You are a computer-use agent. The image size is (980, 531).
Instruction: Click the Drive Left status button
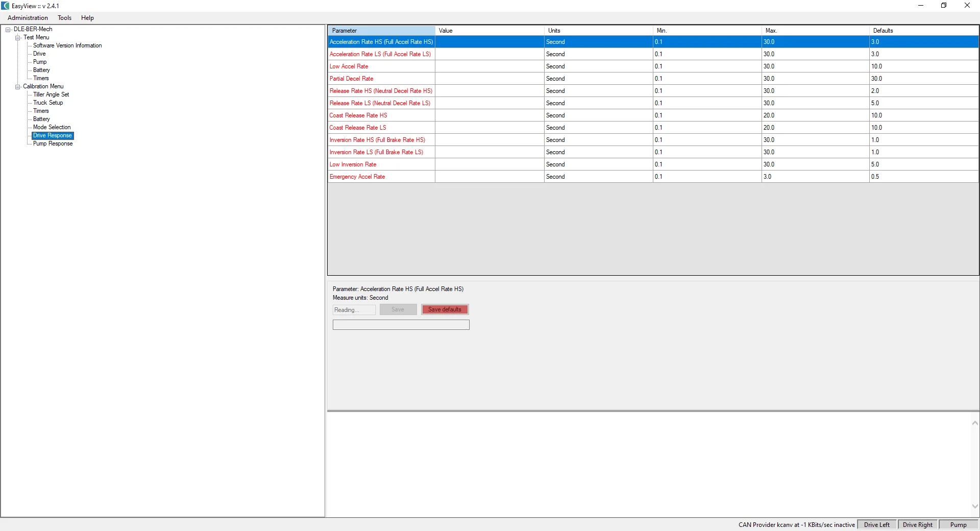tap(877, 524)
